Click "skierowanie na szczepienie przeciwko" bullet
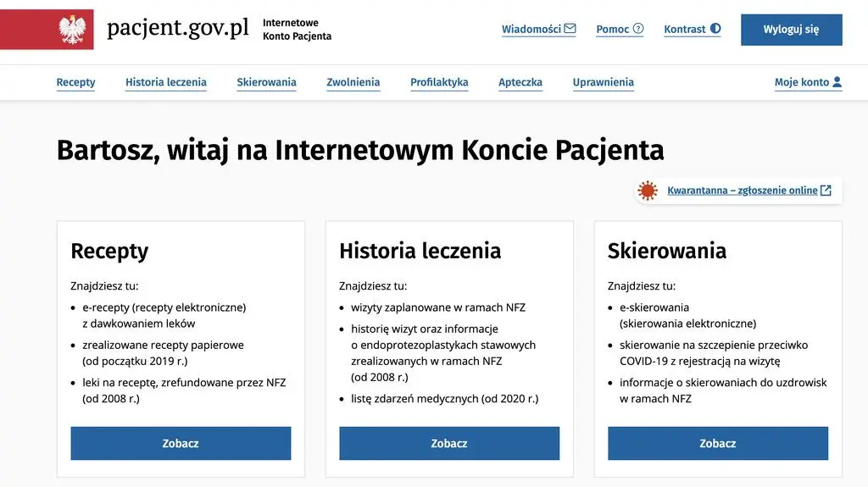Screen dimensions: 868x487 click(714, 345)
